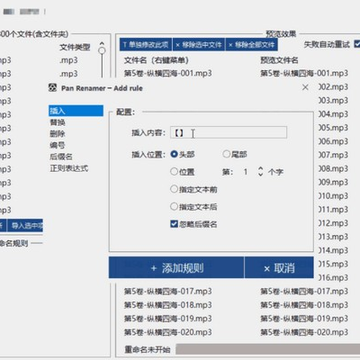Click the position number value field
The image size is (360, 360).
click(246, 172)
